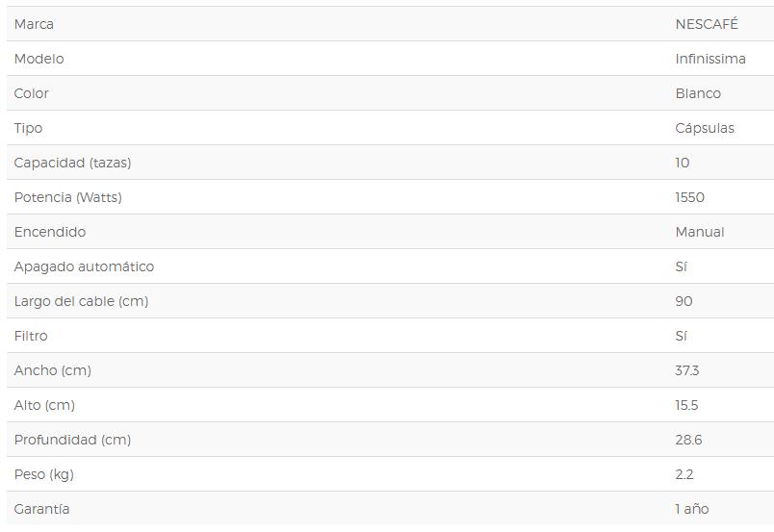The image size is (774, 532).
Task: Select the Blanco color value
Action: point(698,93)
